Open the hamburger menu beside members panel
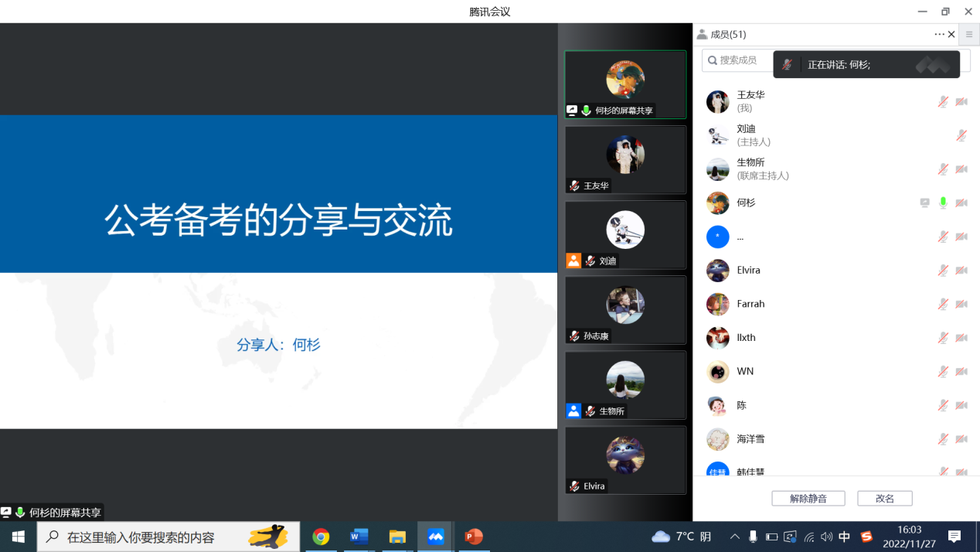 pos(969,34)
